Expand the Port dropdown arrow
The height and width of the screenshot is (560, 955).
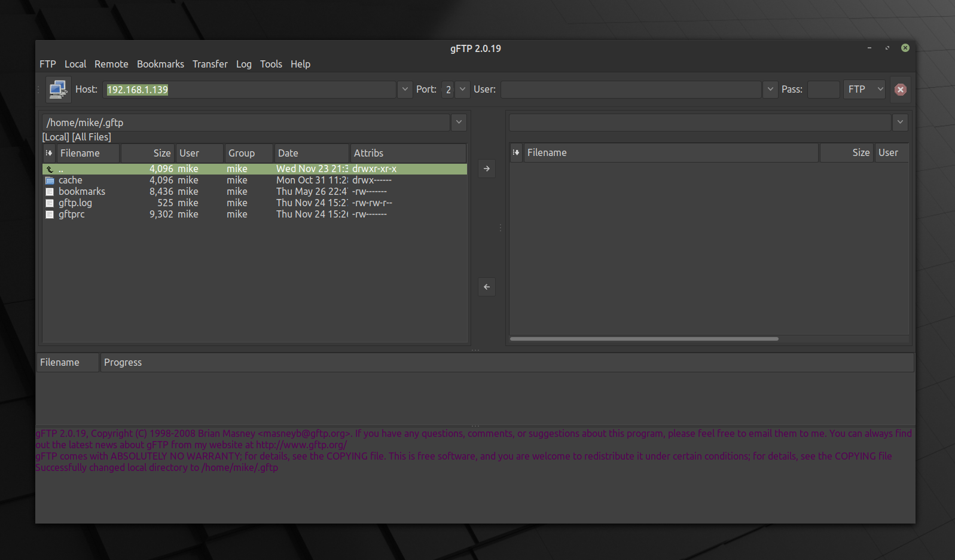point(462,90)
